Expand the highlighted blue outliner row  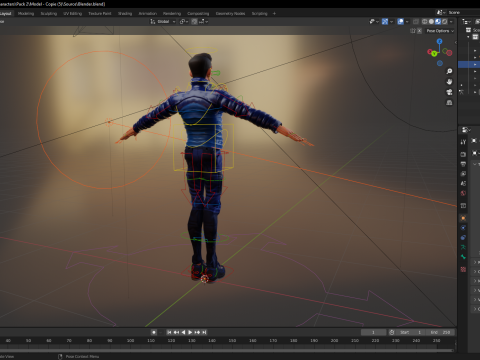[475, 64]
